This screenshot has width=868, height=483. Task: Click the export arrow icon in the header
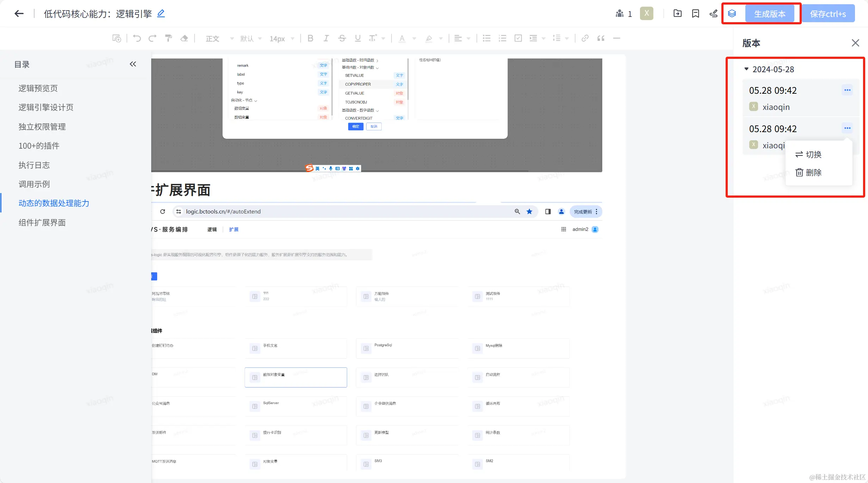click(x=677, y=14)
